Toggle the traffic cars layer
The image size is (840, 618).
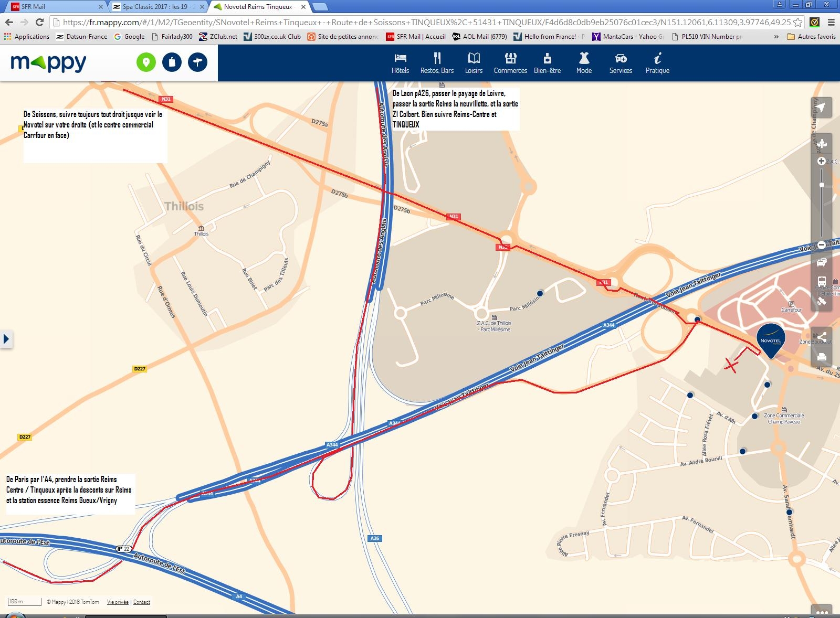pyautogui.click(x=822, y=262)
